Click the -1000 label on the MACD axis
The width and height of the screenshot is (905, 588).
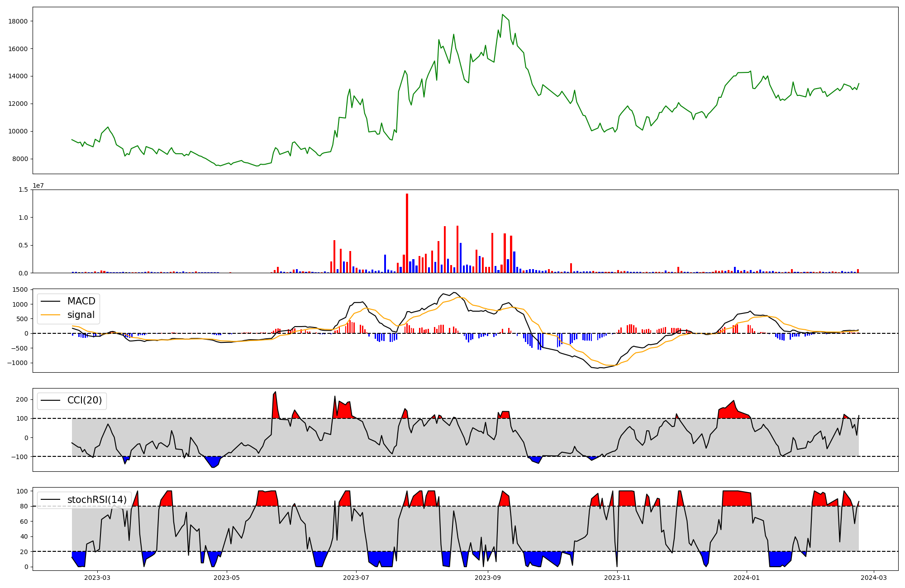click(x=17, y=363)
